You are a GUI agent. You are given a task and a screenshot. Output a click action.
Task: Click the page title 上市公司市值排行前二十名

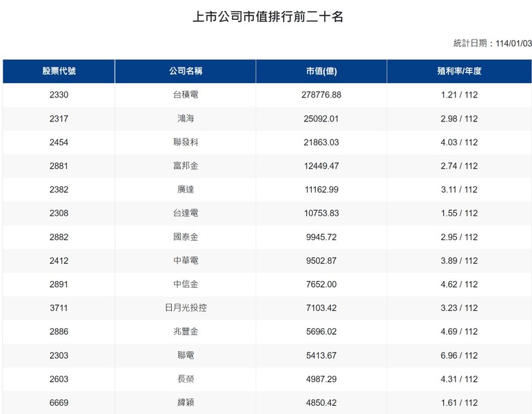267,16
